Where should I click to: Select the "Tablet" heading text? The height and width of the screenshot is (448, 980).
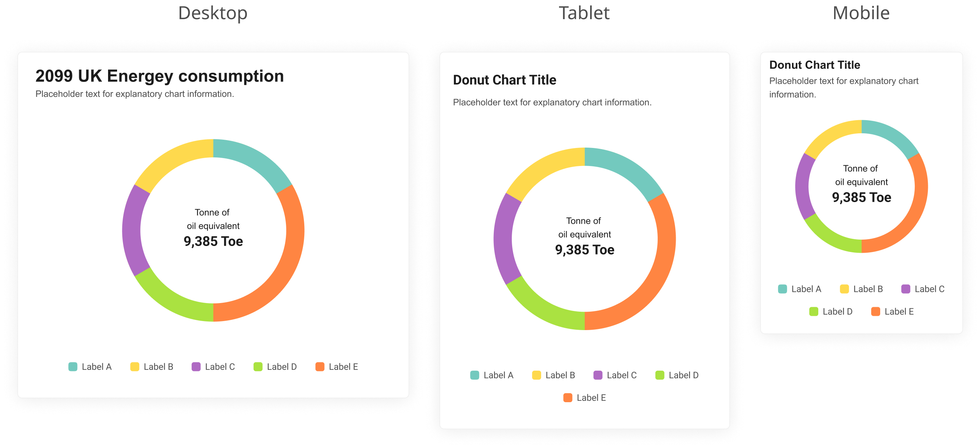point(584,13)
